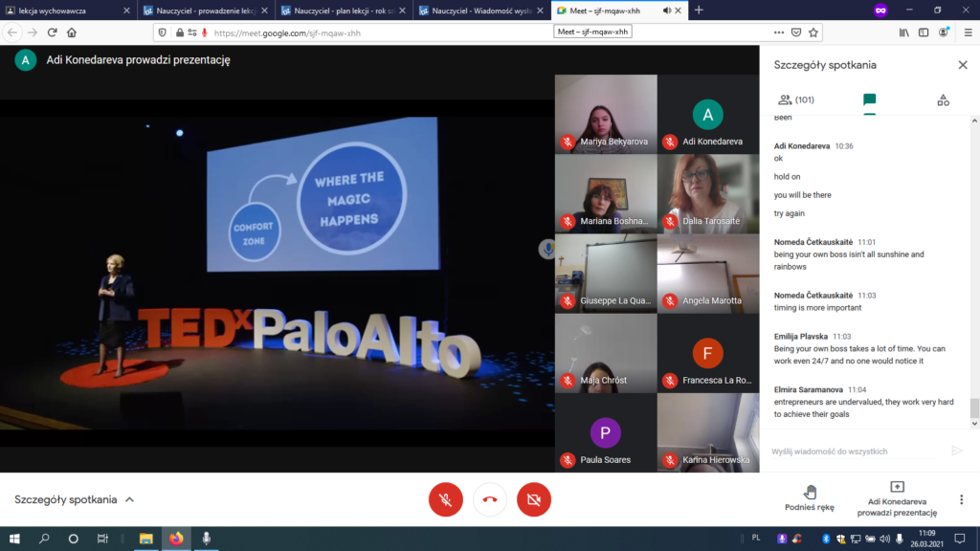Screen dimensions: 980x551
Task: Click Podnieś rękę to raise hand
Action: pos(810,497)
